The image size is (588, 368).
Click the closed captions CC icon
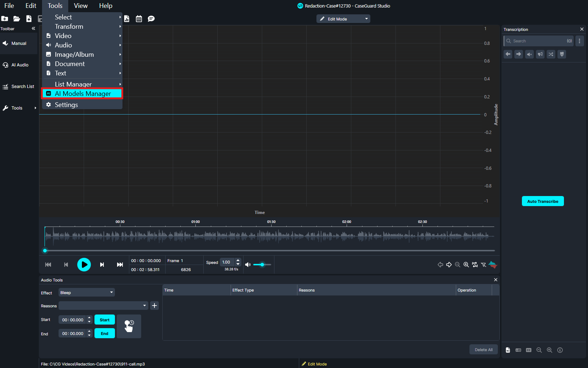click(529, 350)
